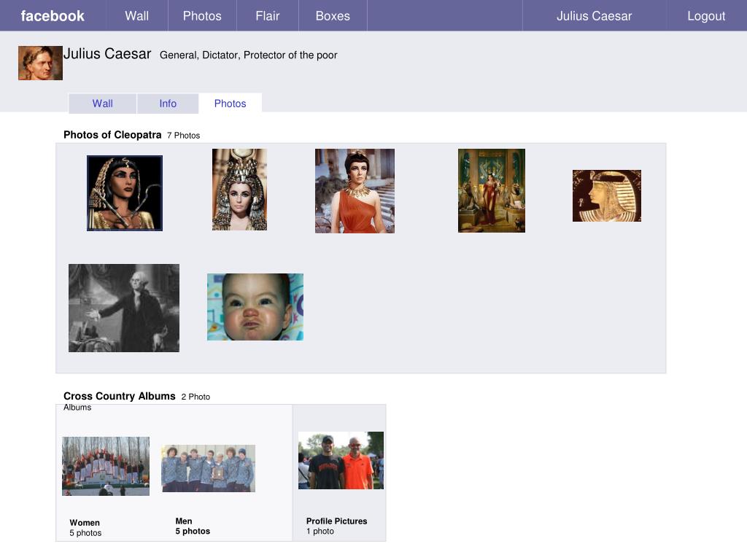
Task: Click the Women album title
Action: pyautogui.click(x=85, y=522)
